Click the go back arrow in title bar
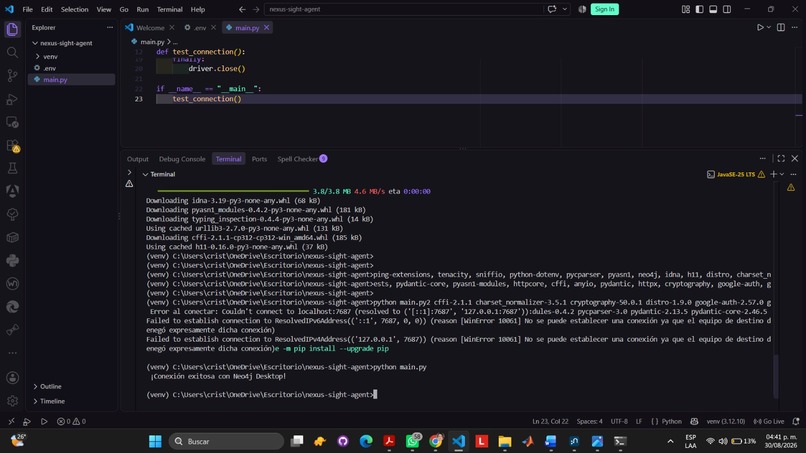The image size is (806, 453). [x=242, y=9]
